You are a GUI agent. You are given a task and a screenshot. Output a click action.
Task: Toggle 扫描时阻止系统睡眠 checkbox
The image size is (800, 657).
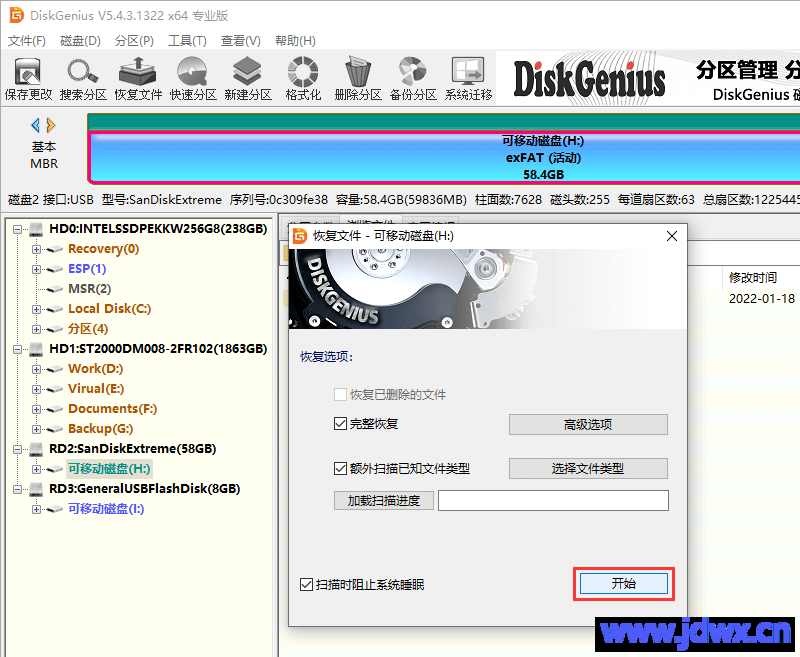tap(306, 585)
